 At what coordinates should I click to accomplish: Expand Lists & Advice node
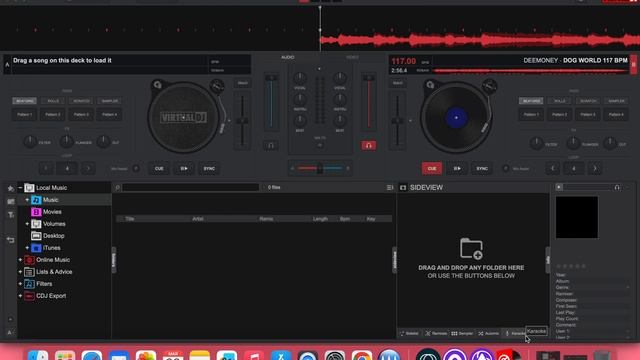20,271
